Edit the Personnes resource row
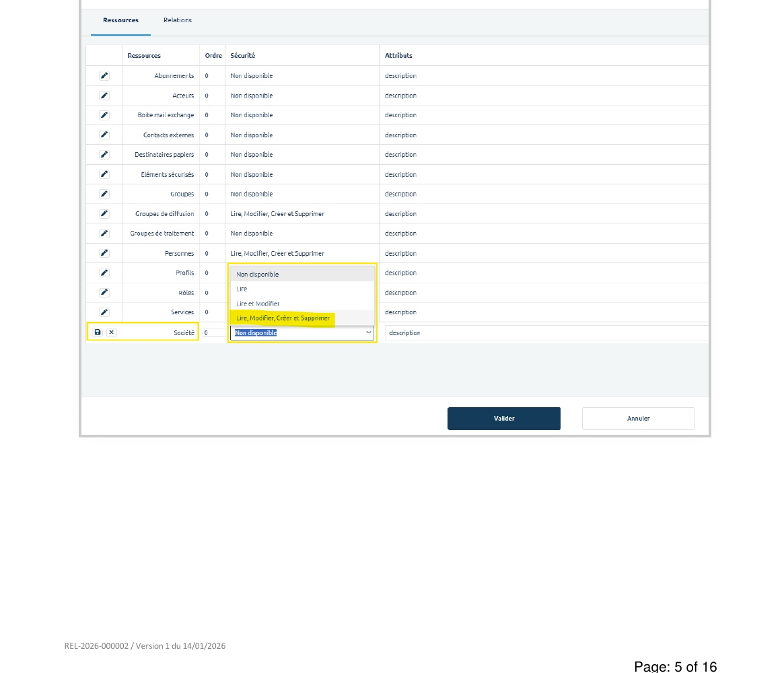The image size is (784, 673). 104,253
